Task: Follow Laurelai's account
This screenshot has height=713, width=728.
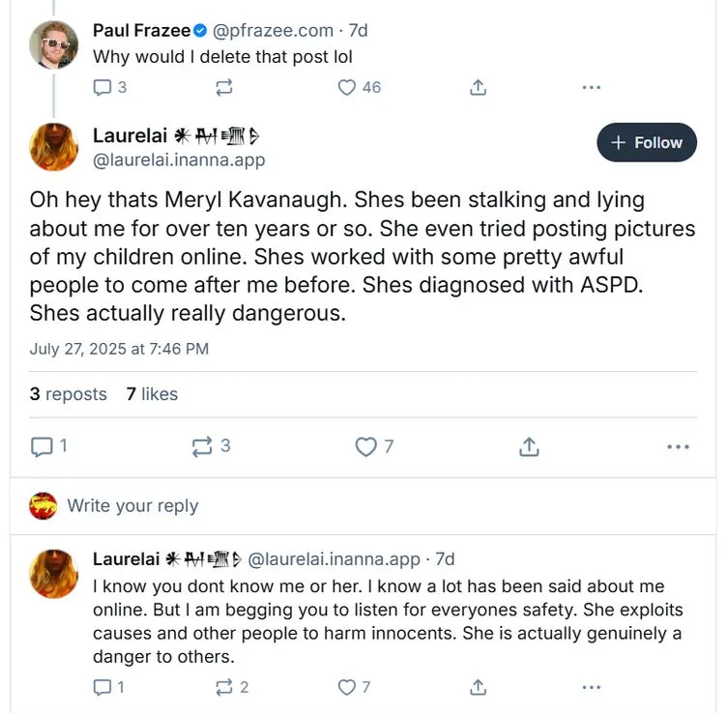Action: point(647,142)
